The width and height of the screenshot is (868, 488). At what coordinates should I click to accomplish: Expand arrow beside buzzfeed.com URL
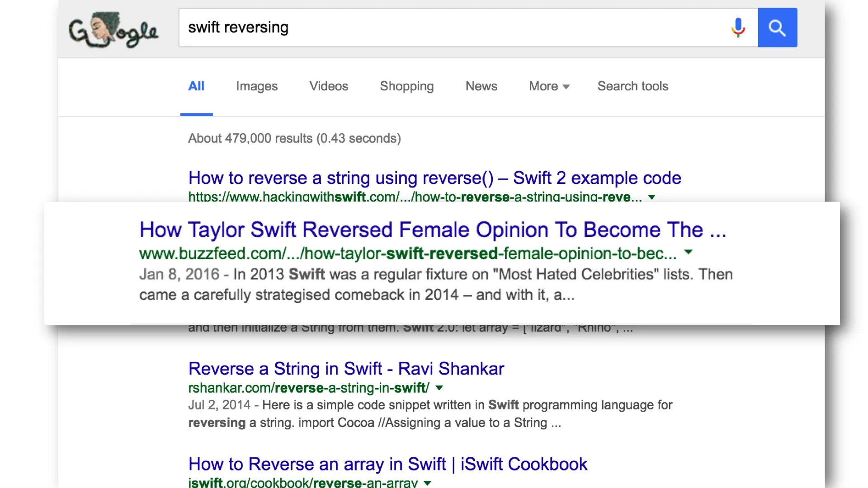coord(688,252)
